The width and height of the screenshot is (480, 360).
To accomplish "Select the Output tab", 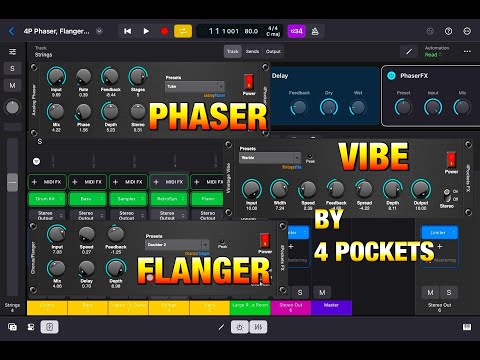I will [273, 52].
